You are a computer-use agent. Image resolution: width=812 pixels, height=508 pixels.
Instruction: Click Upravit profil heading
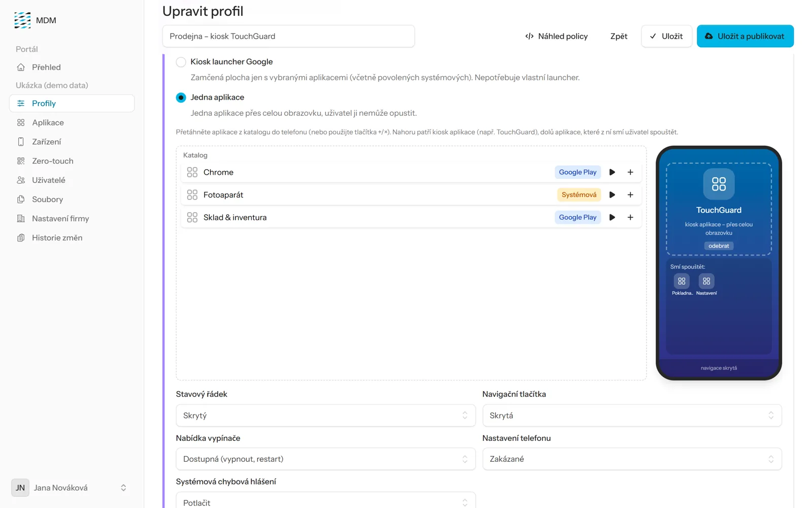(202, 11)
